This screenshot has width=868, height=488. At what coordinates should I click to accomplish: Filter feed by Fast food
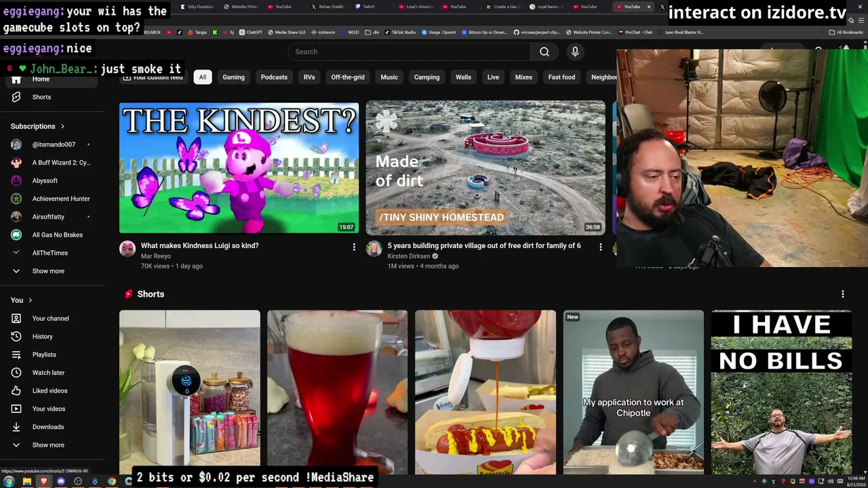[x=561, y=77]
